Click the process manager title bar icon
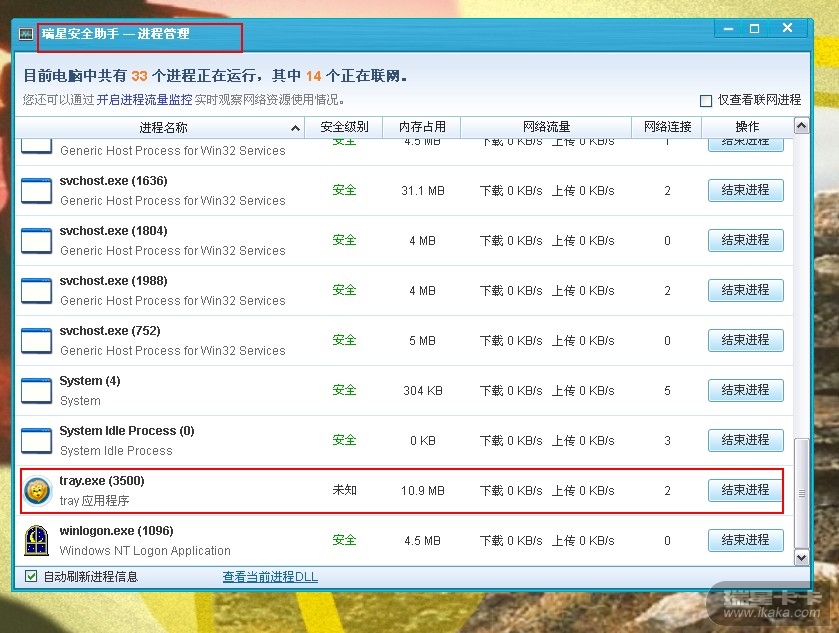 [x=26, y=34]
